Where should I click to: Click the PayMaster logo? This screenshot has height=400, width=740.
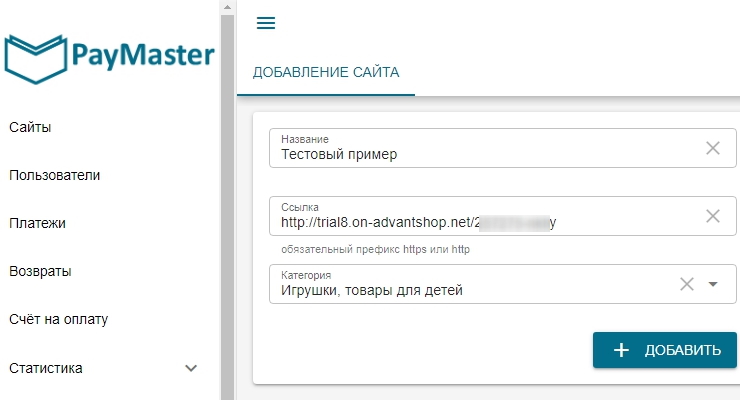coord(108,57)
